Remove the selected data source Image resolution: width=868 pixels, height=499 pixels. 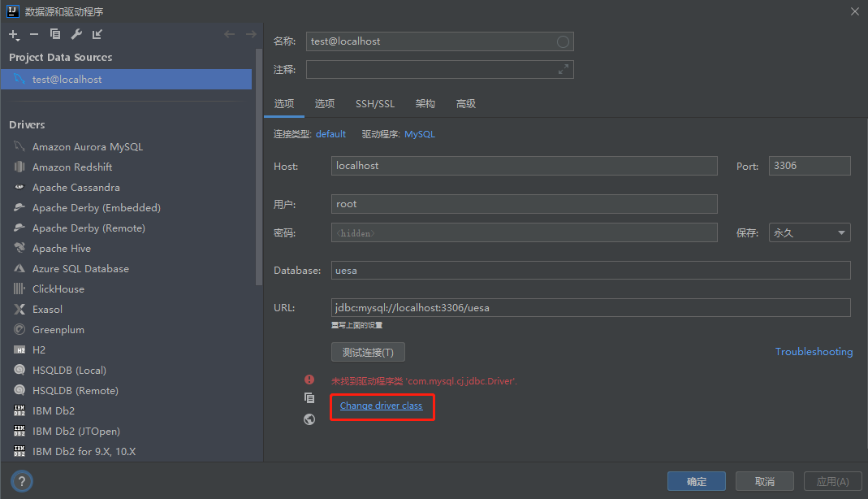click(33, 34)
